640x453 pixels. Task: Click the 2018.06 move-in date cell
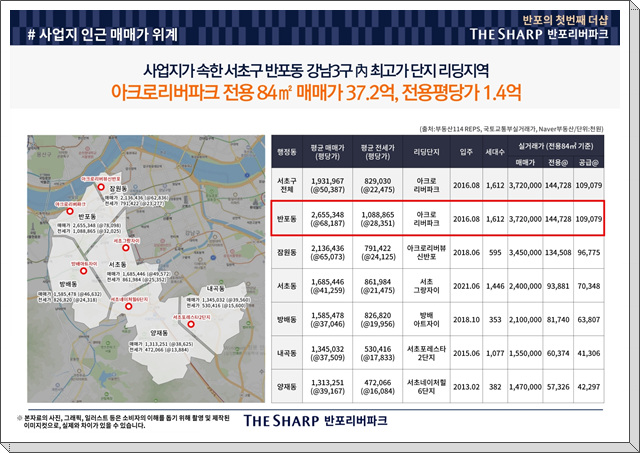tap(466, 253)
